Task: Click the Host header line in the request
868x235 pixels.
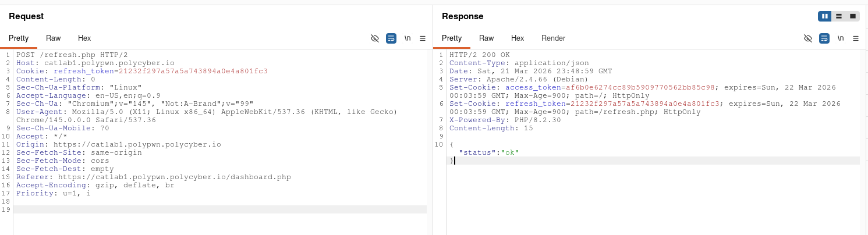Action: point(95,63)
